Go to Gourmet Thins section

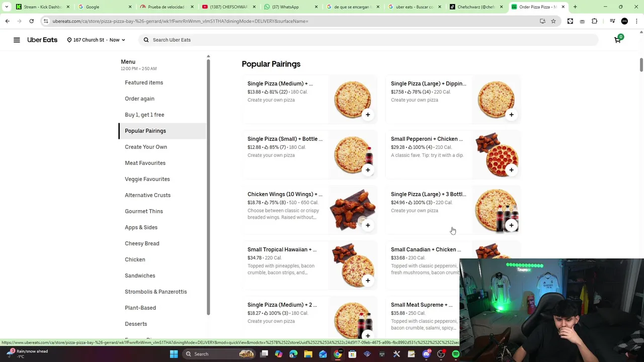pyautogui.click(x=144, y=211)
